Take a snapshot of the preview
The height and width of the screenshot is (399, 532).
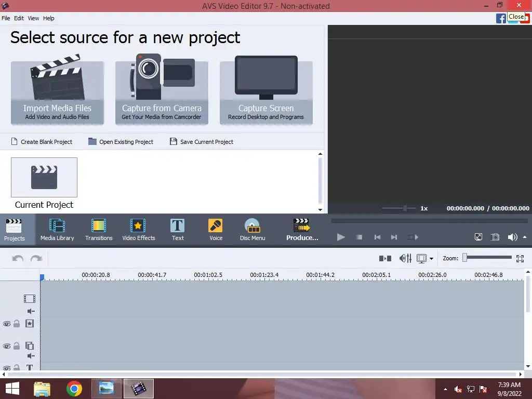(x=495, y=237)
